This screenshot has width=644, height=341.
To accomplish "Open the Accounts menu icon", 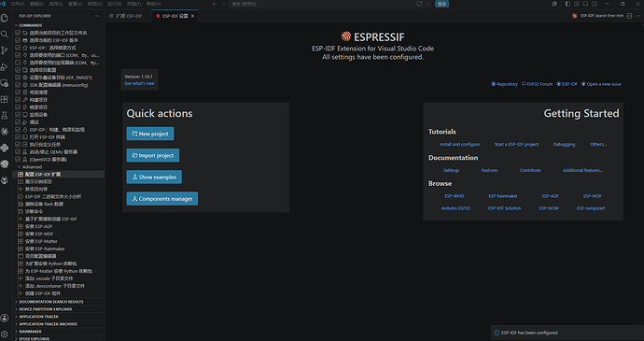I will 5,318.
